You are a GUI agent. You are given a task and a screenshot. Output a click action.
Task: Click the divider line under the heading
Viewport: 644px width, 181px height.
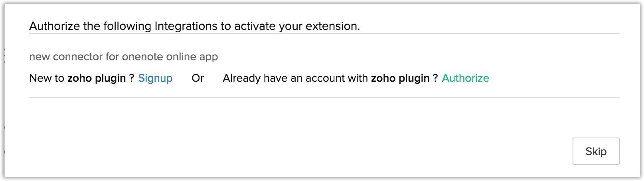point(324,33)
